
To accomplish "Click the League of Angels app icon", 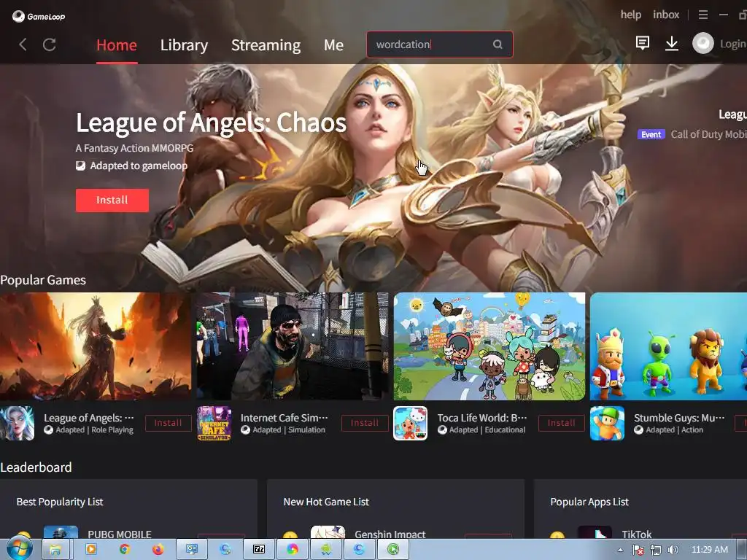I will coord(18,423).
